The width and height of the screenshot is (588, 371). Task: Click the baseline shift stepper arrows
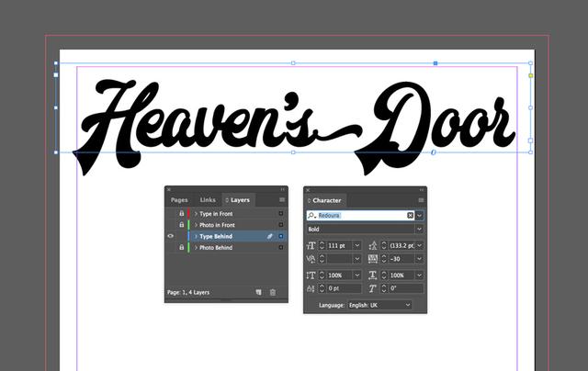tap(322, 288)
